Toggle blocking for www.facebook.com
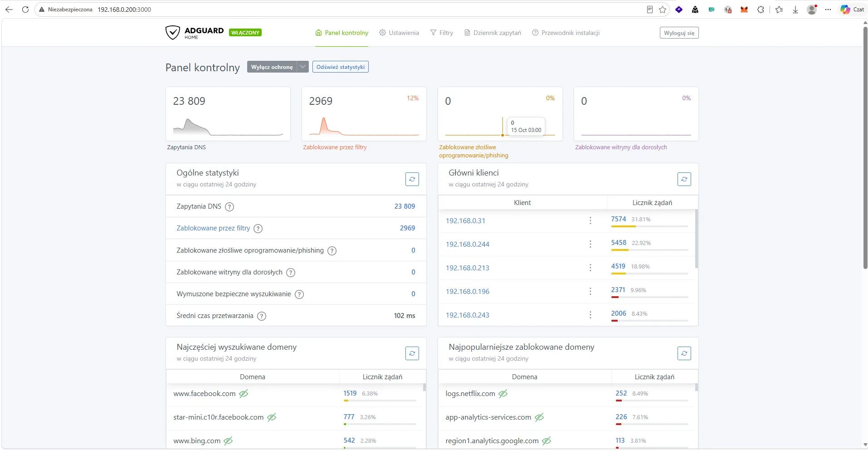Image resolution: width=868 pixels, height=450 pixels. tap(244, 394)
